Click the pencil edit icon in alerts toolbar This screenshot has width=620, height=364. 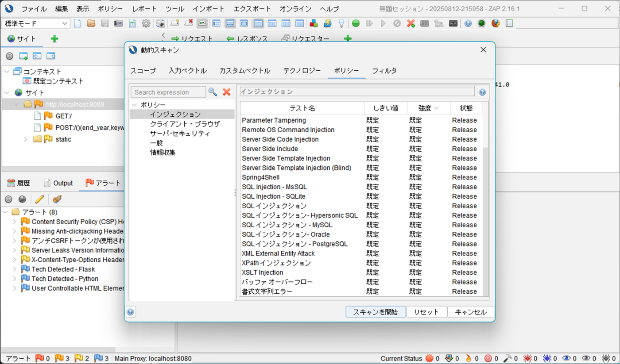[x=39, y=199]
